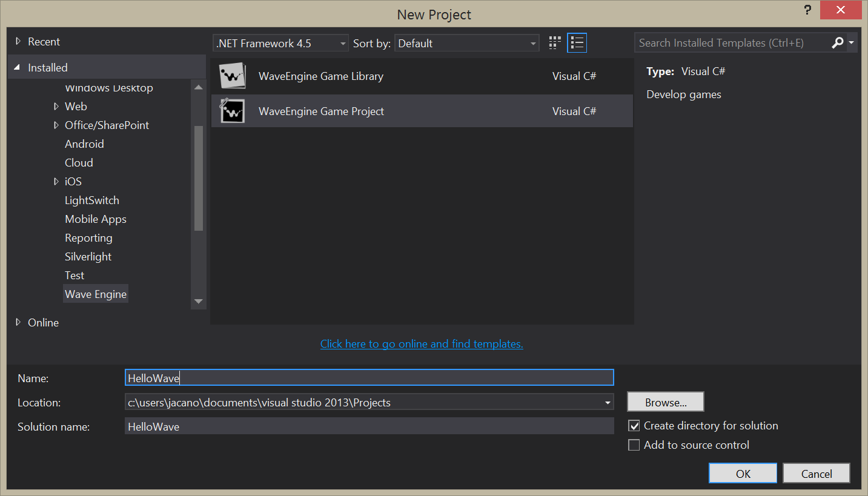Switch to small icons list view

point(577,43)
